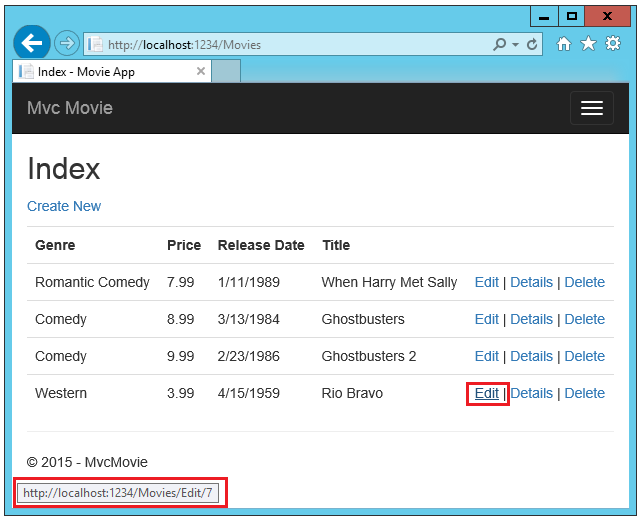Click the search magnifier icon in address bar
The width and height of the screenshot is (642, 521).
pyautogui.click(x=500, y=44)
